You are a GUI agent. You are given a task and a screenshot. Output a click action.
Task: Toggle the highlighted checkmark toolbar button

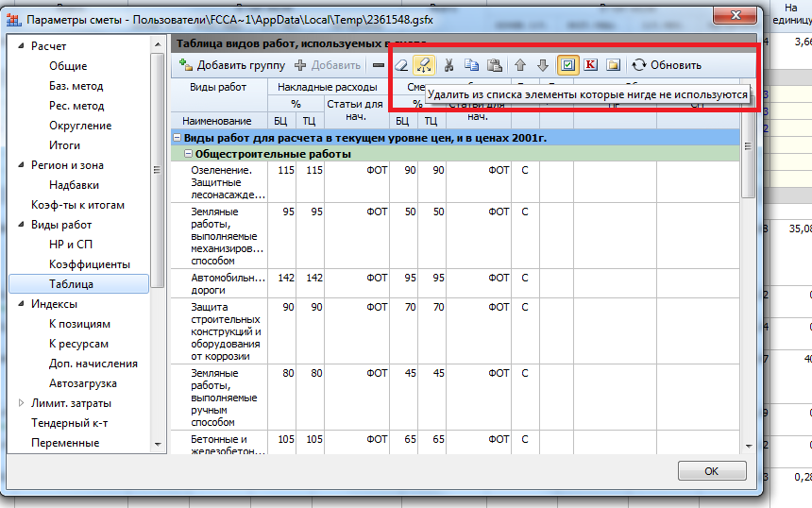(x=567, y=65)
